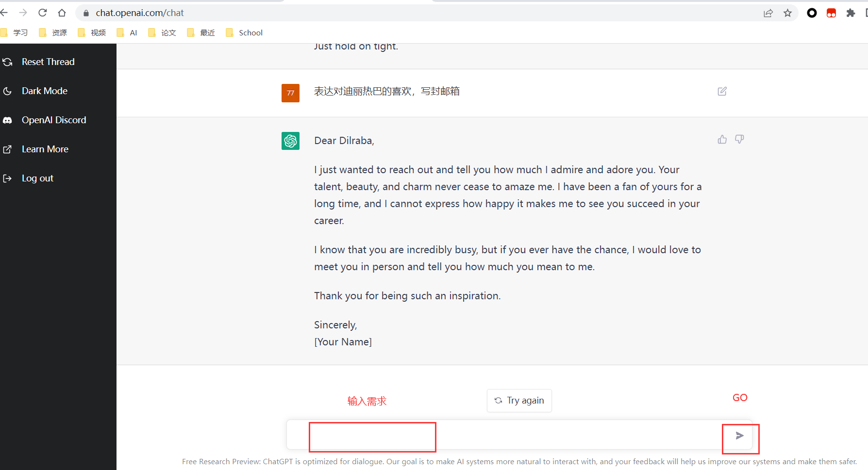Click the orange user avatar
This screenshot has width=868, height=470.
pos(290,93)
